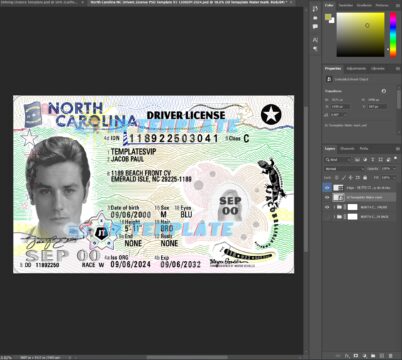Click the camera-shaped icon in the collapsed dock
The image size is (402, 360).
pos(315,18)
